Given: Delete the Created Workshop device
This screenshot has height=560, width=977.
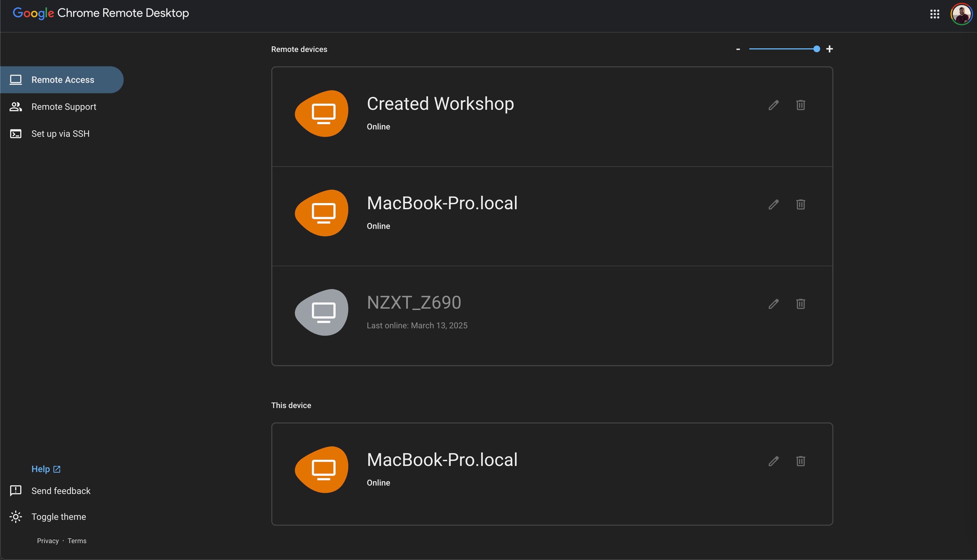Looking at the screenshot, I should pyautogui.click(x=800, y=105).
